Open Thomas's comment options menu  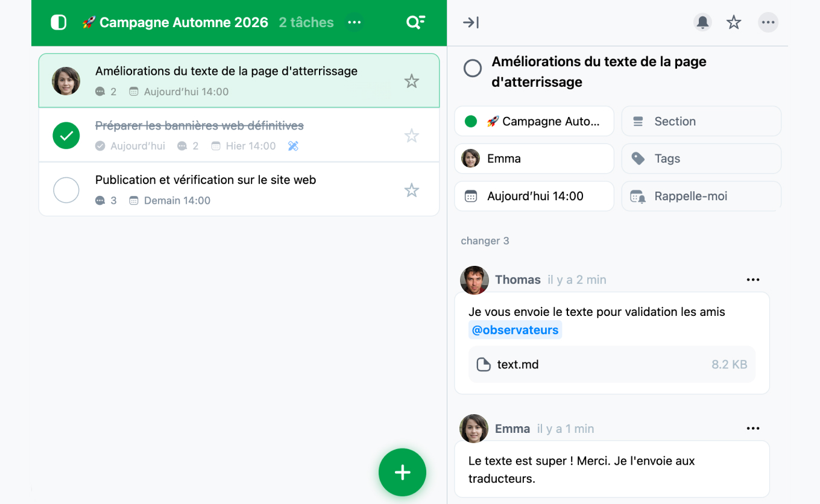753,280
